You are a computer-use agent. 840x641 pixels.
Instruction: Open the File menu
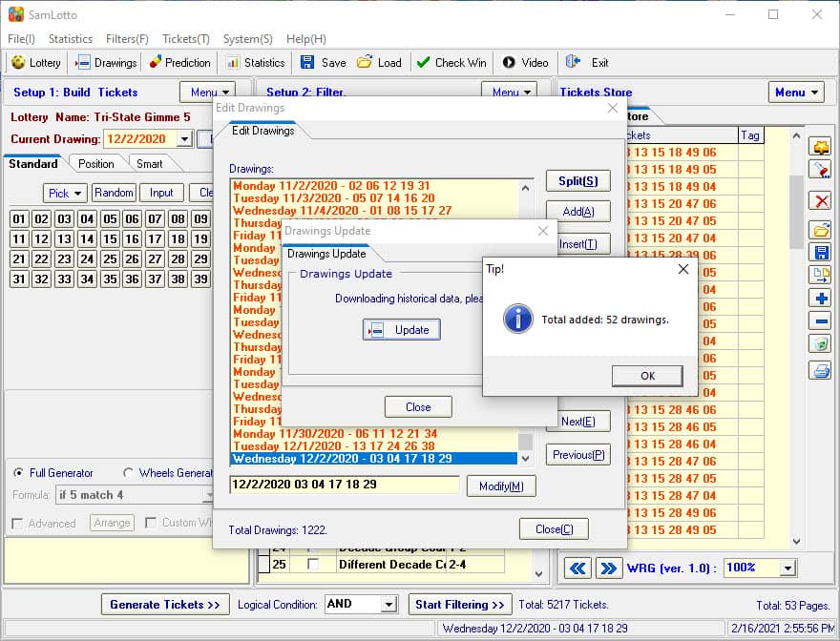tap(21, 38)
